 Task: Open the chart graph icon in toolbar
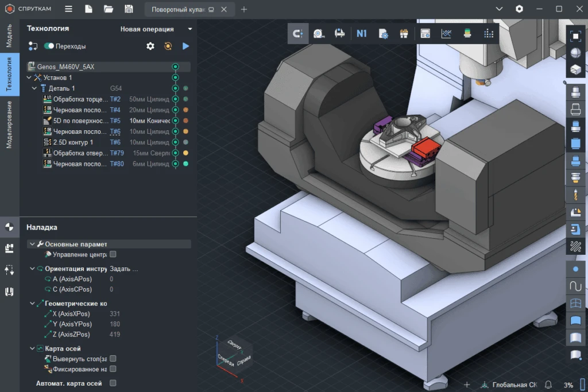446,34
